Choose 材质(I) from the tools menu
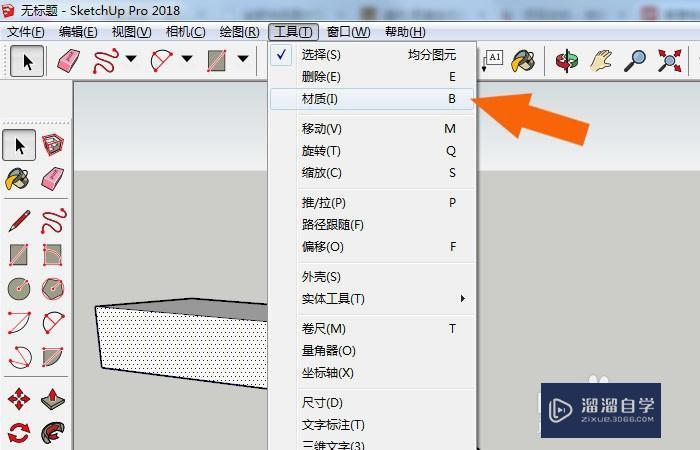700x450 pixels. pos(372,99)
